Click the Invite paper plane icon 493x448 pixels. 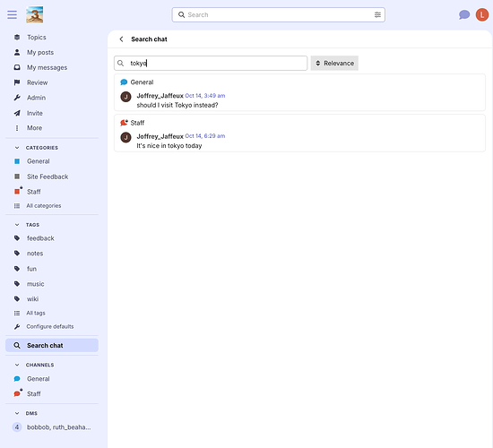click(17, 113)
